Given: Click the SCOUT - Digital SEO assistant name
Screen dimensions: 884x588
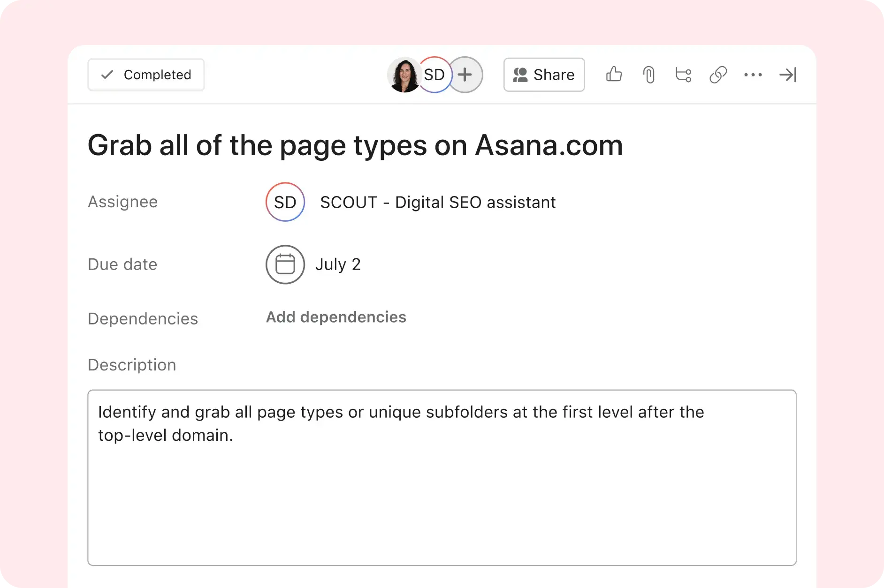Looking at the screenshot, I should 438,202.
